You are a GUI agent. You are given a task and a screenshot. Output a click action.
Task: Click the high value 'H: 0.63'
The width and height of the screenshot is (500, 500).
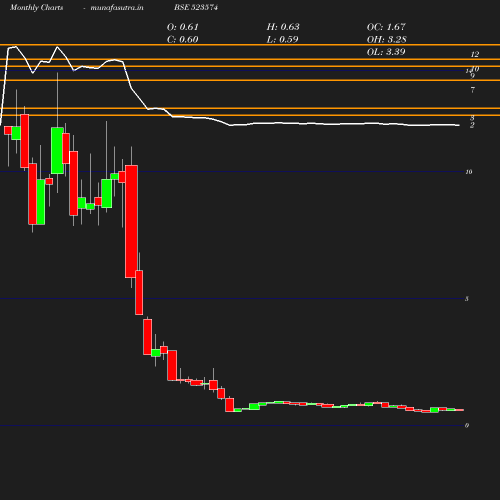[x=283, y=27]
